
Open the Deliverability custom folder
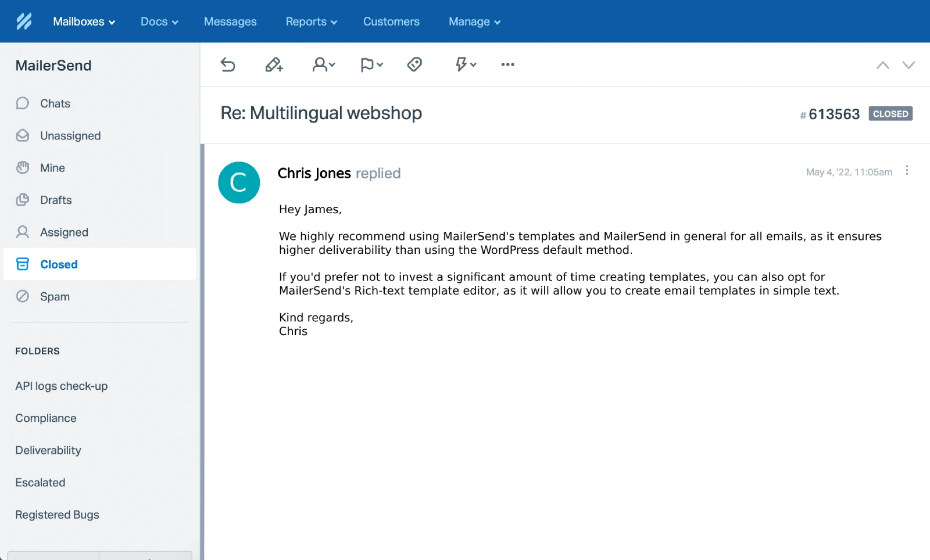(x=48, y=450)
